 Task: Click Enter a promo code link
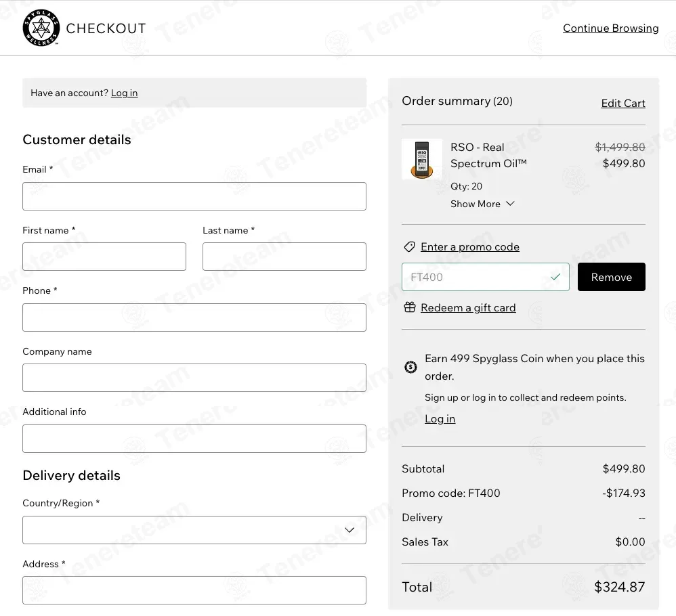(x=470, y=247)
